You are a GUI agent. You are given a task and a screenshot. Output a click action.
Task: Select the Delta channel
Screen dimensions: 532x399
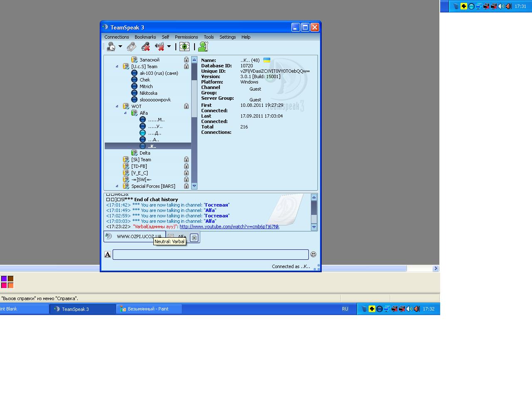pos(145,153)
